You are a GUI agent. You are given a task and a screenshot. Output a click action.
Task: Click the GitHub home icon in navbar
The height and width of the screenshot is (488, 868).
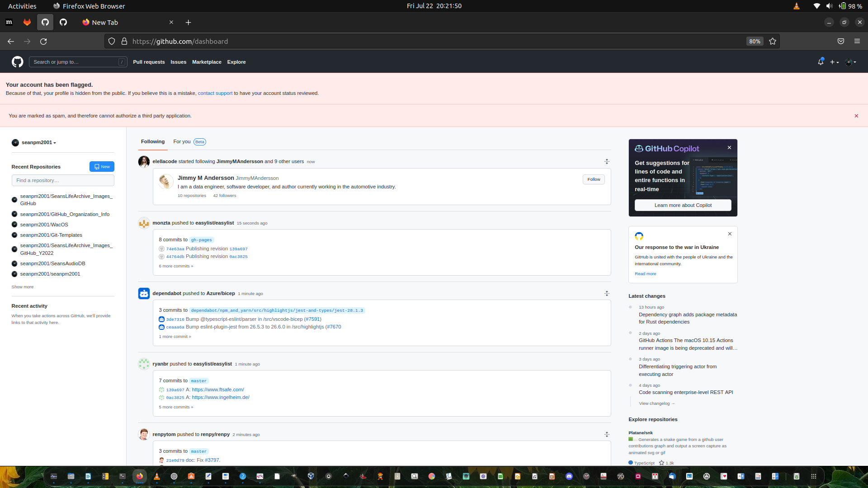pos(17,61)
